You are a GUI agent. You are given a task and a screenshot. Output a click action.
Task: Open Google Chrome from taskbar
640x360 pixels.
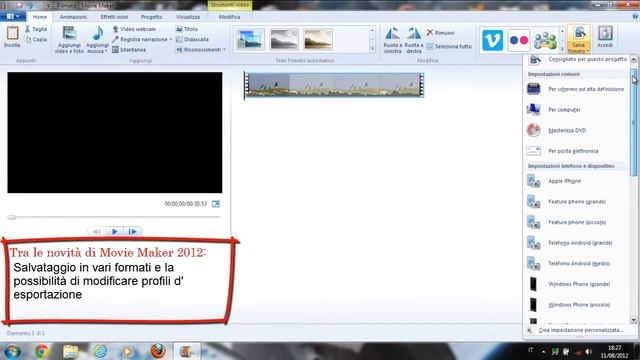click(42, 351)
